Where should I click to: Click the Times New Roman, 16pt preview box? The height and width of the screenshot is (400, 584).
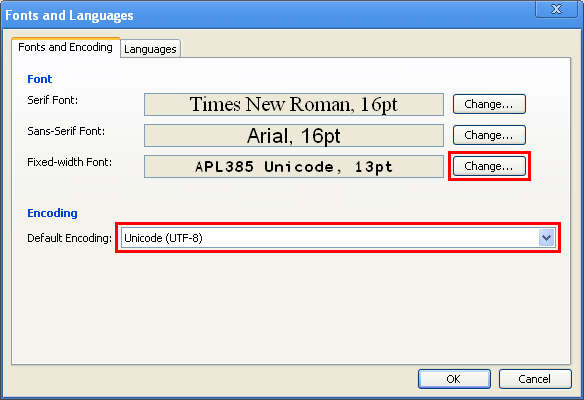(294, 104)
